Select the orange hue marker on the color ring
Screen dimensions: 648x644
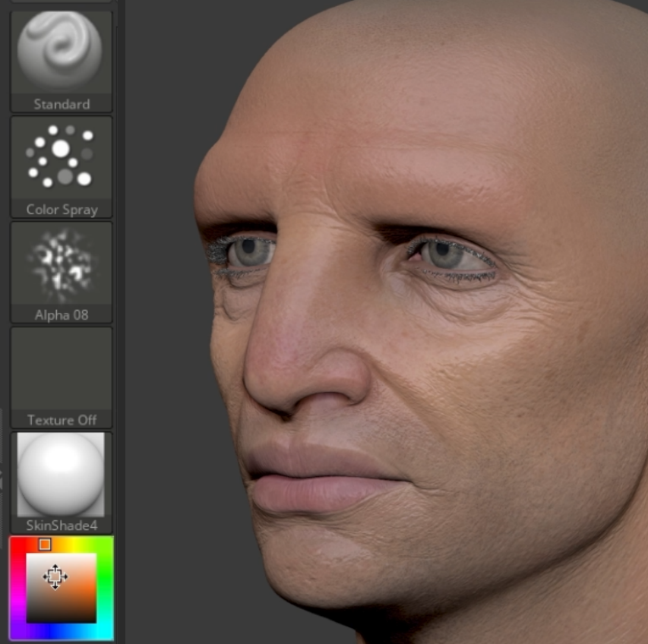pyautogui.click(x=45, y=544)
